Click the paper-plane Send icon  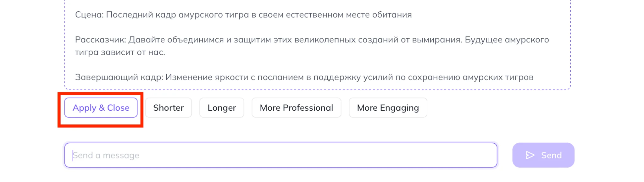click(530, 155)
